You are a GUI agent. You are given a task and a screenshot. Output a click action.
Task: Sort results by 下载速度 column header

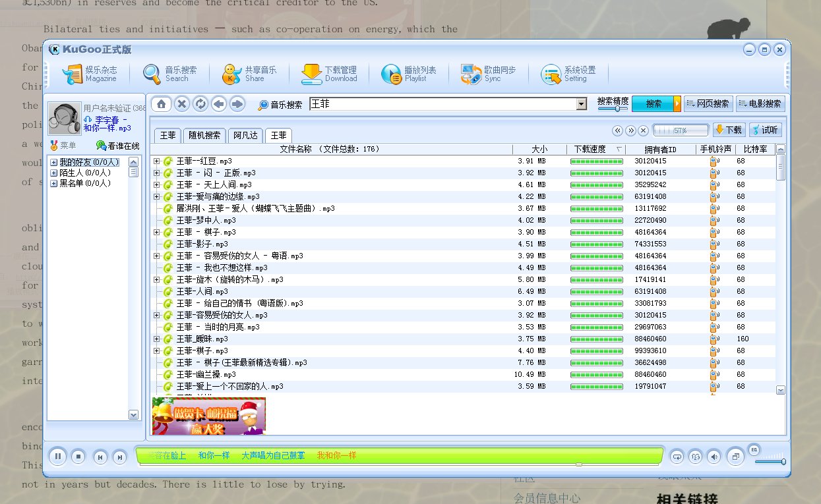click(x=596, y=150)
